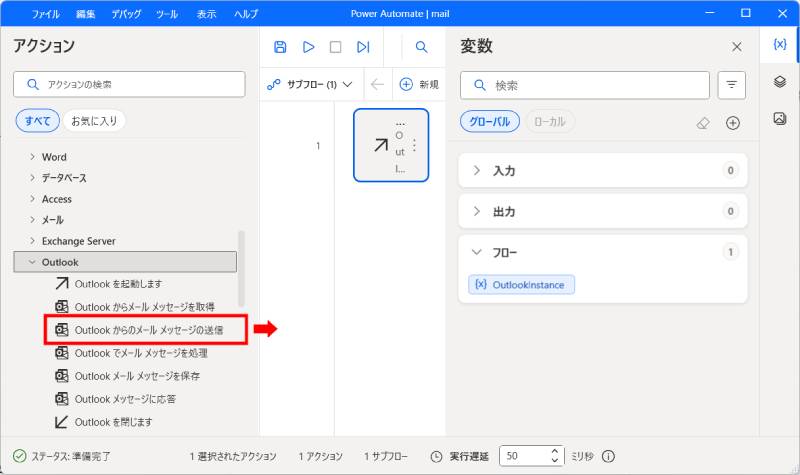This screenshot has height=475, width=800.
Task: Open the 表示 menu
Action: (207, 14)
